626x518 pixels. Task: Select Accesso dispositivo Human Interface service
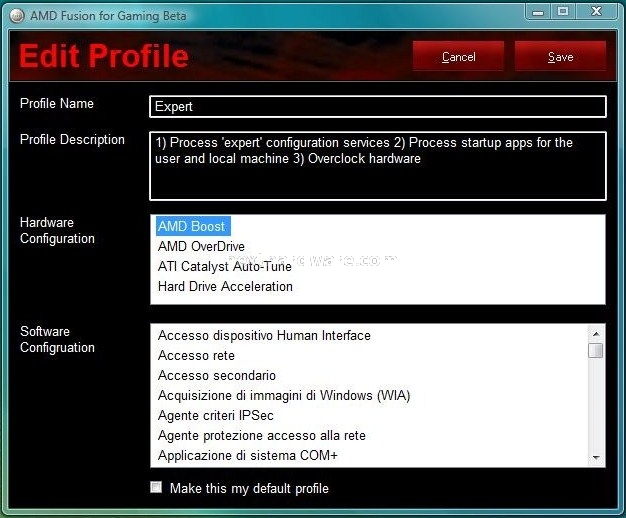coord(264,335)
